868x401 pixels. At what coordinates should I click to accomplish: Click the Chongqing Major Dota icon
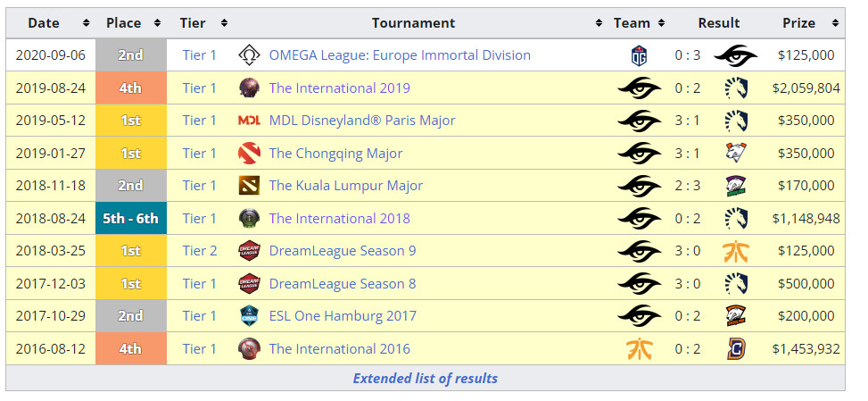(249, 154)
